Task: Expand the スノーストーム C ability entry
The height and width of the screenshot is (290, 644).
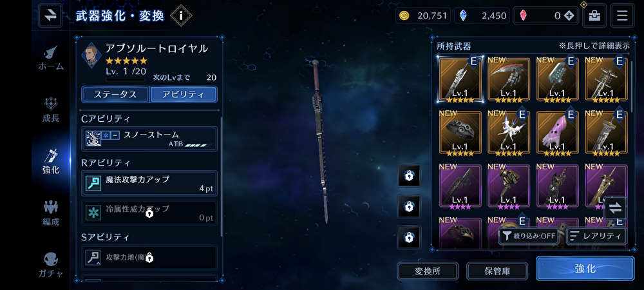Action: click(x=149, y=139)
